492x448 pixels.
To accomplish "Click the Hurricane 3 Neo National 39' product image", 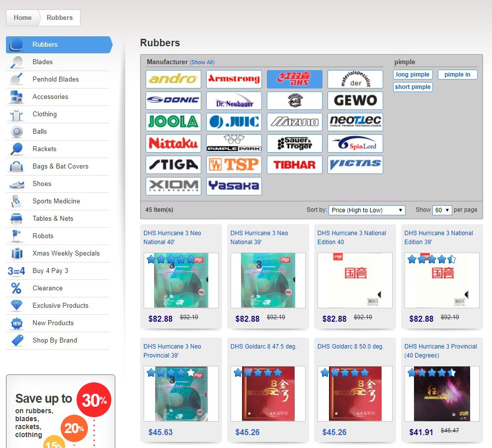I will pos(268,280).
